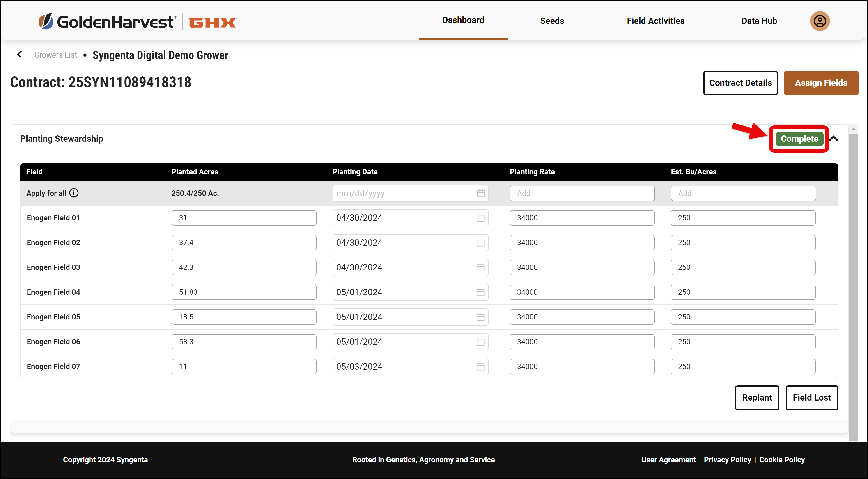Open the Field Activities tab
This screenshot has height=479, width=868.
tap(655, 21)
